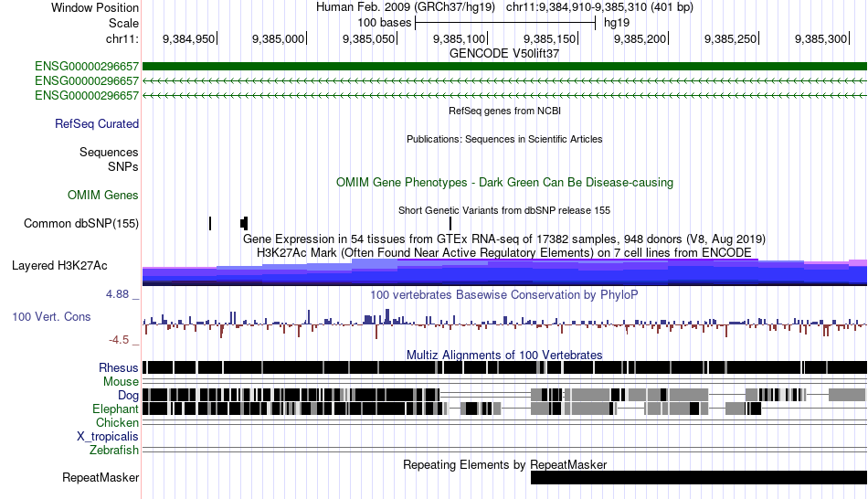Click 100 vertebrates Basewise Conservation by PhyloP title

(x=504, y=294)
